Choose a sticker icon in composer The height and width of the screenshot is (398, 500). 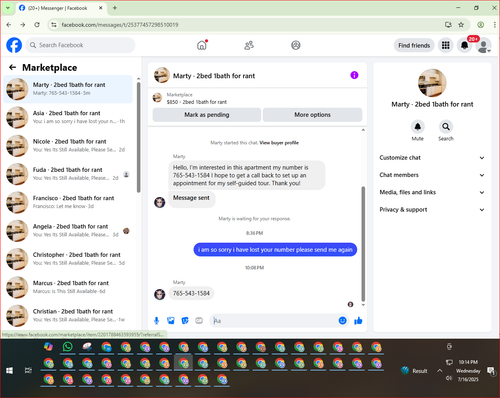click(x=185, y=321)
